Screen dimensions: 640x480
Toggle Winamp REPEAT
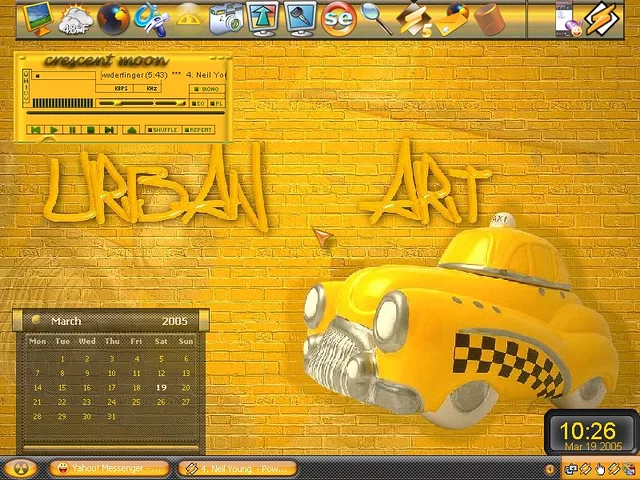tap(199, 130)
